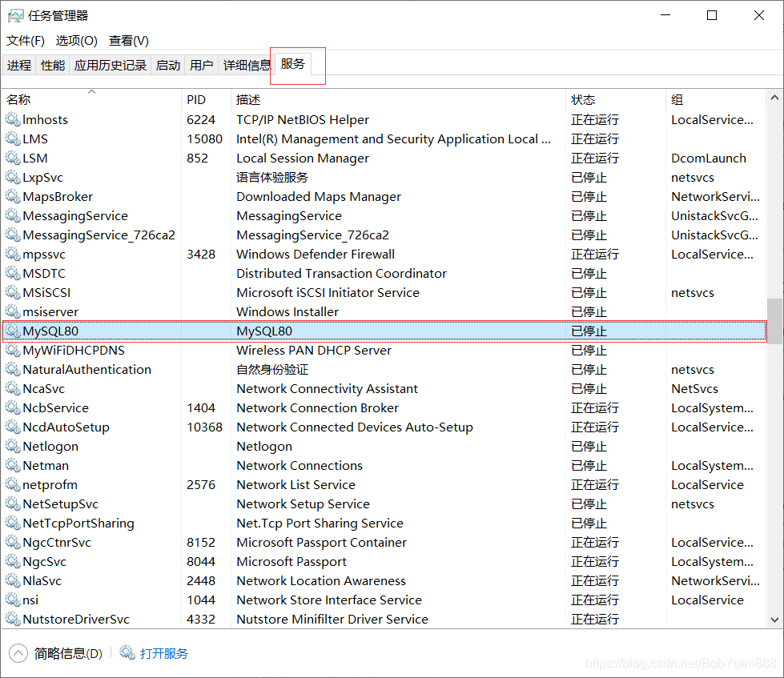Switch to the 应用历史记录 tab
This screenshot has height=678, width=784.
(x=110, y=65)
